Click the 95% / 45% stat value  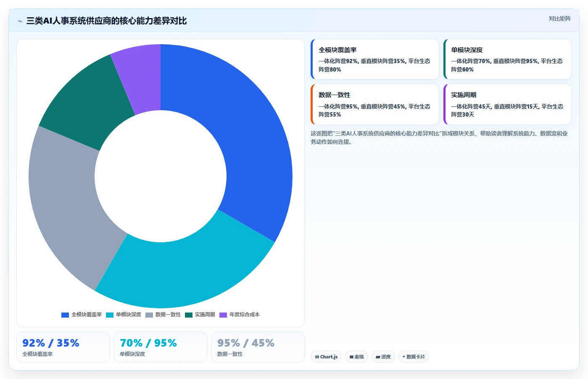pyautogui.click(x=246, y=343)
